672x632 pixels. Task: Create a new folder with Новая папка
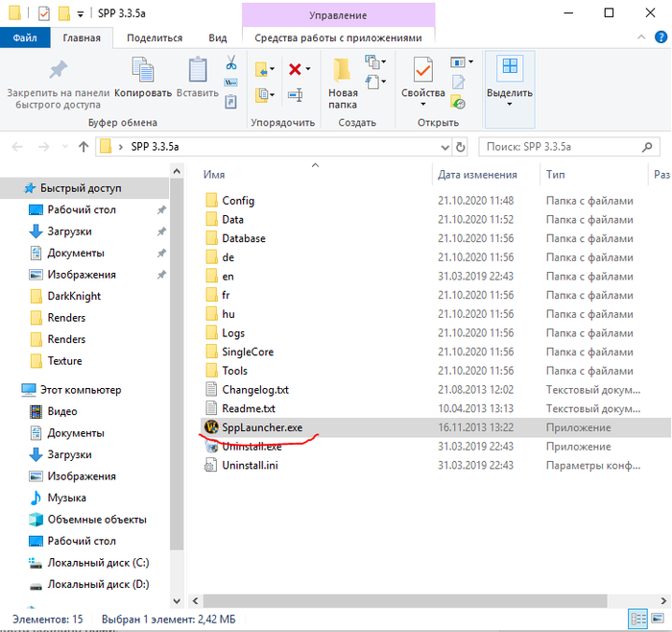click(343, 82)
